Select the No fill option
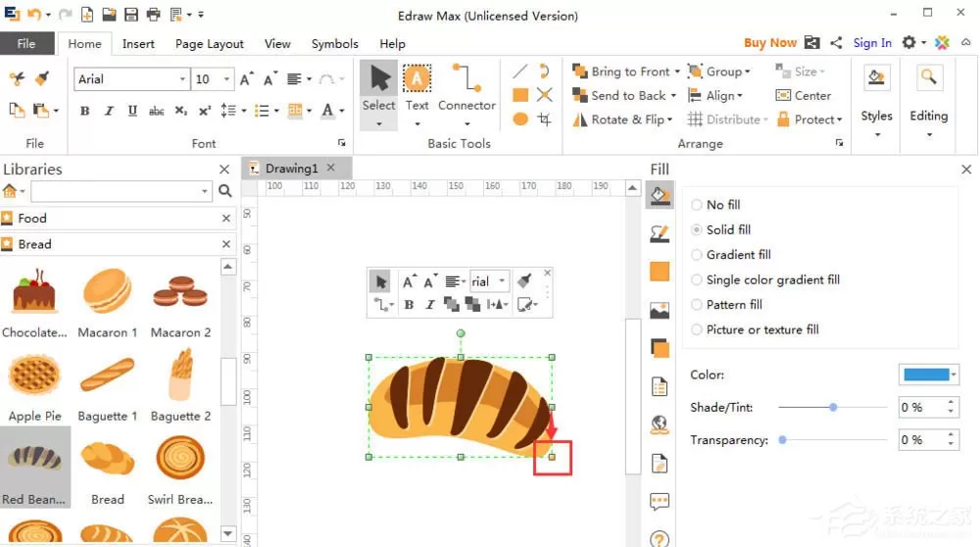The width and height of the screenshot is (980, 547). click(715, 205)
